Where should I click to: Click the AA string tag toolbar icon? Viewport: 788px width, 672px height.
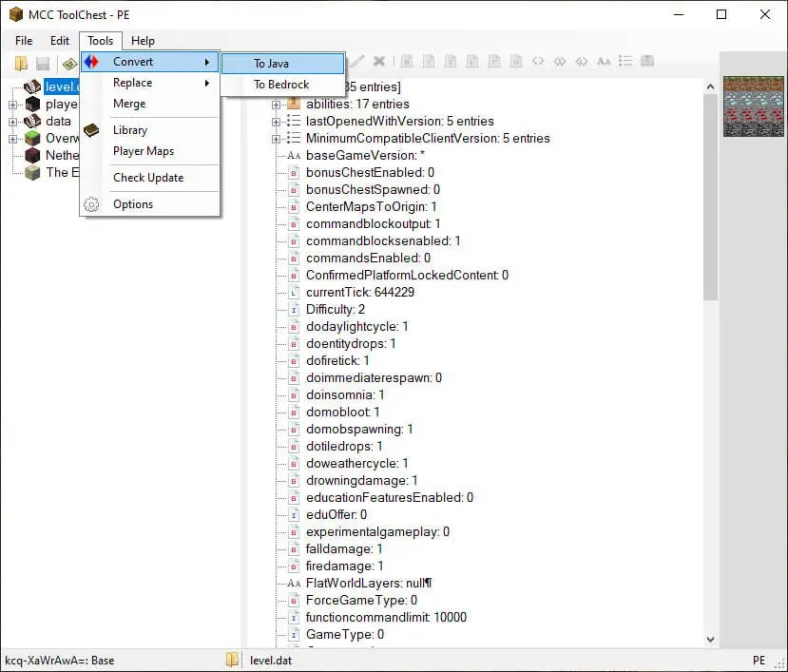tap(604, 62)
